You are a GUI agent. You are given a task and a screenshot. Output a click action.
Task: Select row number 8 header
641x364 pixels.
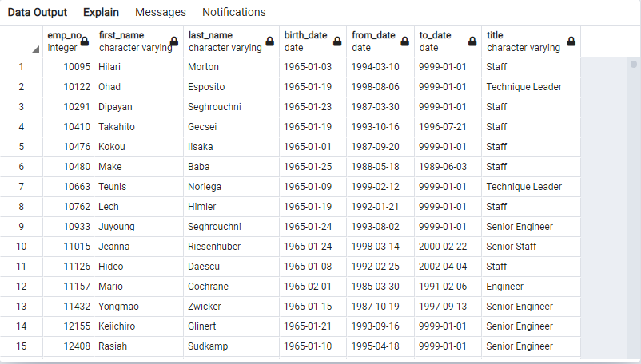[x=22, y=207]
